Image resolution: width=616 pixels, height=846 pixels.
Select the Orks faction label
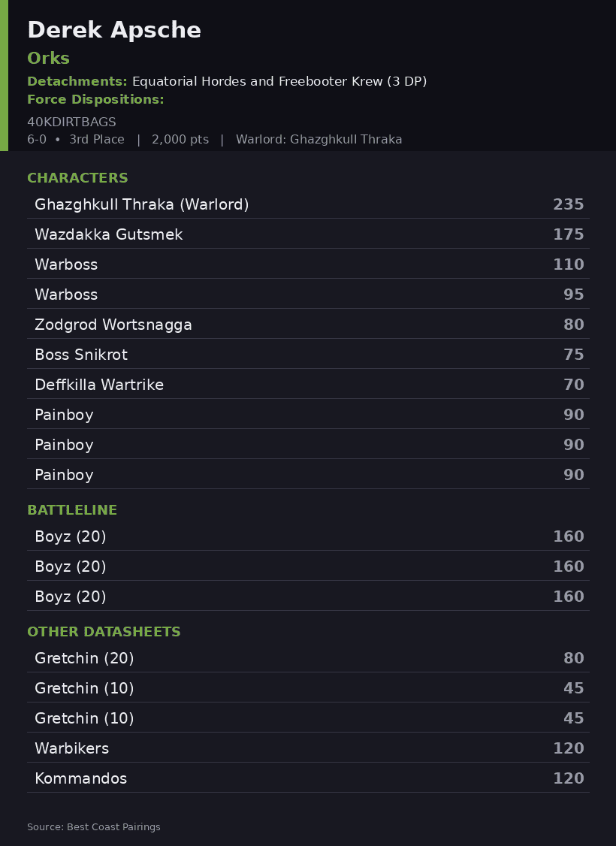pos(49,59)
